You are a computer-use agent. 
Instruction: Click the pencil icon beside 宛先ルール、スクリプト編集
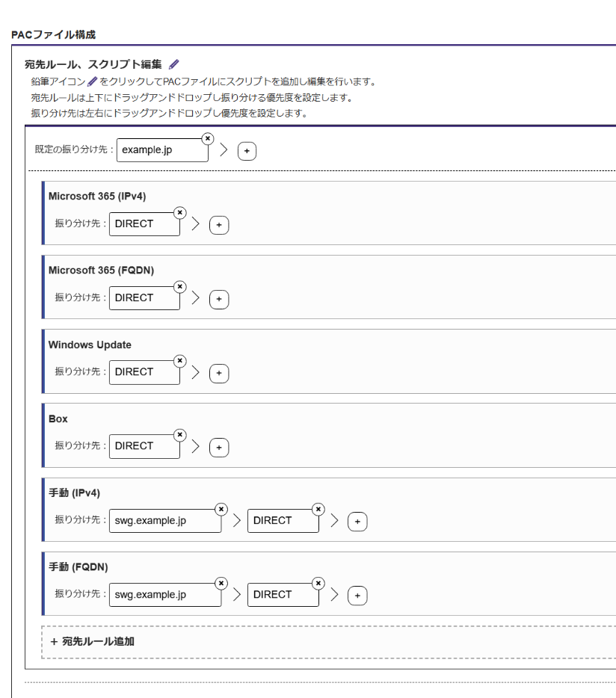(174, 65)
